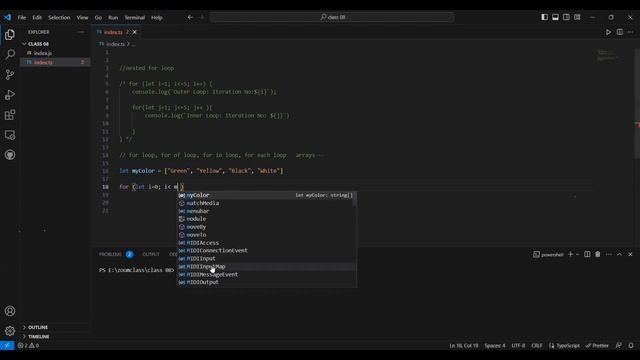Viewport: 640px width, 360px height.
Task: Open the Search view in activity bar
Action: pyautogui.click(x=10, y=54)
